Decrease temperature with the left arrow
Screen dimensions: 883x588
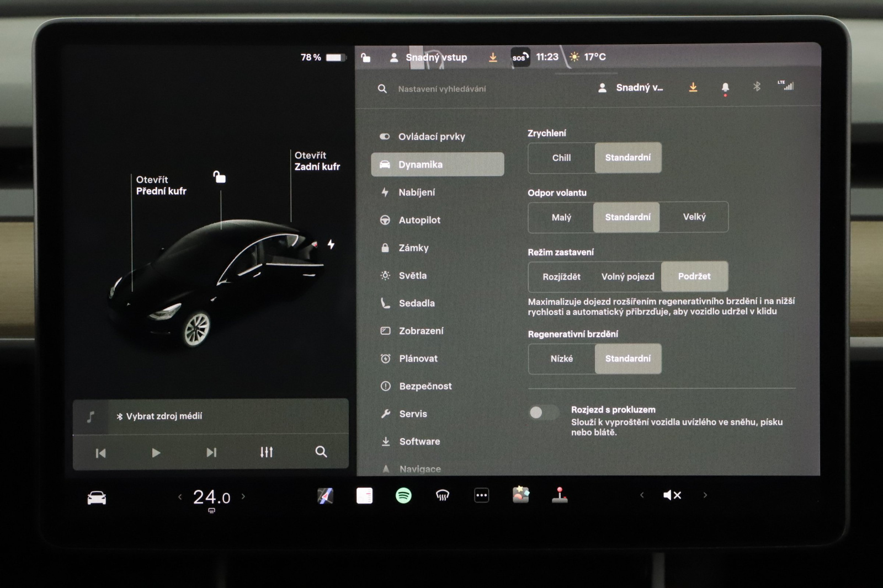pos(180,496)
